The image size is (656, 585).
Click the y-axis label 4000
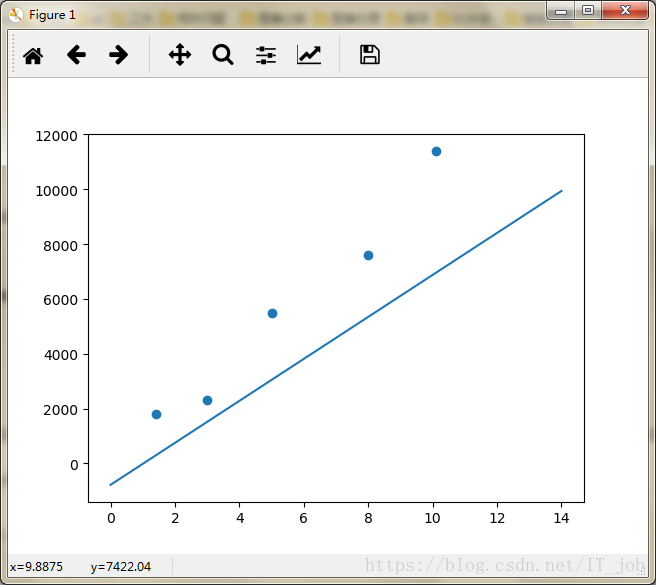pos(61,355)
